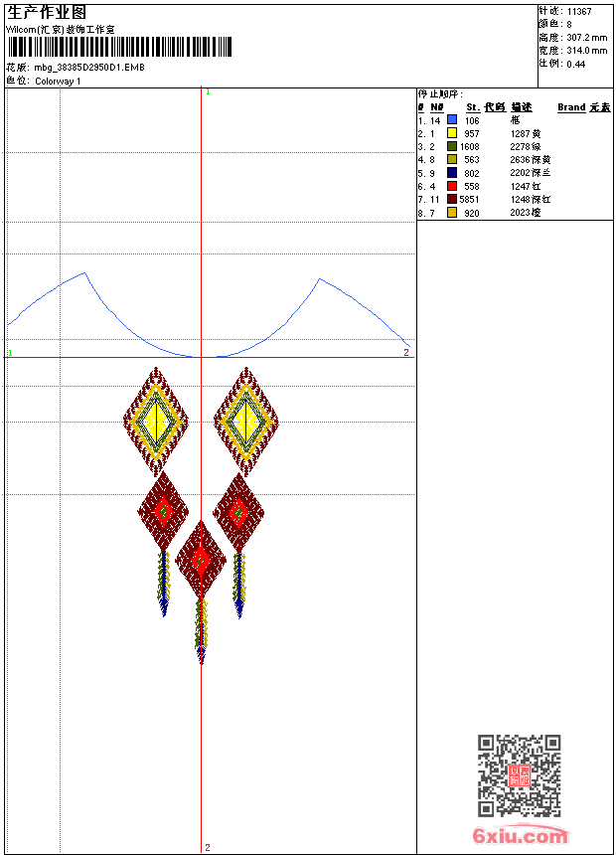The height and width of the screenshot is (855, 616).
Task: Click the 'Colorway 1' text
Action: [x=58, y=82]
